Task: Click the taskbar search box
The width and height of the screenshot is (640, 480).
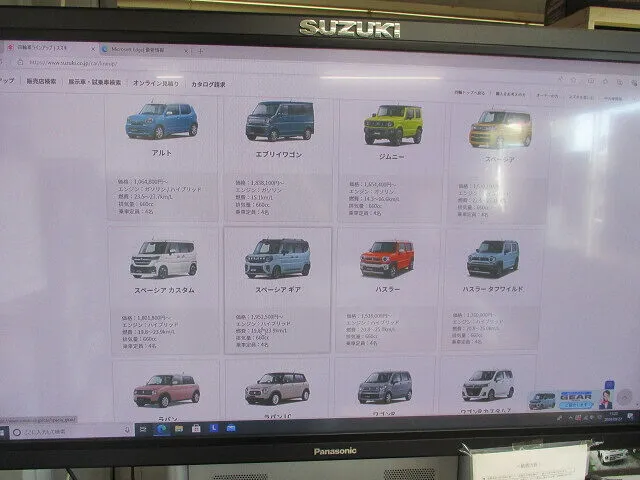Action: click(x=71, y=431)
